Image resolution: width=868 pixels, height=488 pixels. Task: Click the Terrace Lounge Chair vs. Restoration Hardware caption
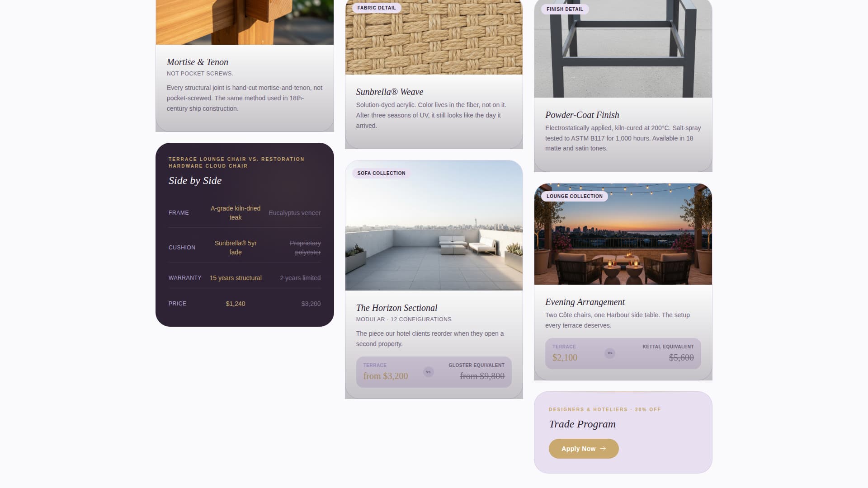236,163
